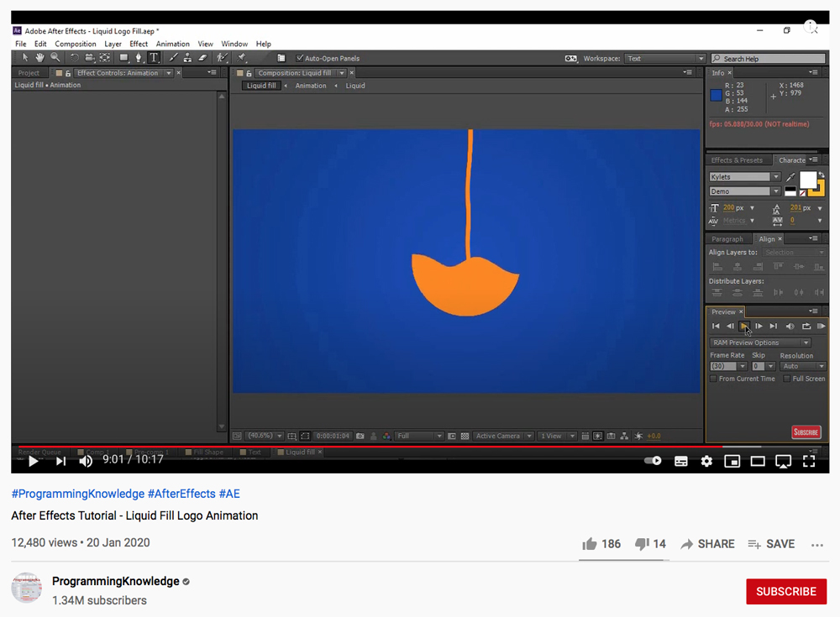Open YouTube player settings gear

point(706,461)
